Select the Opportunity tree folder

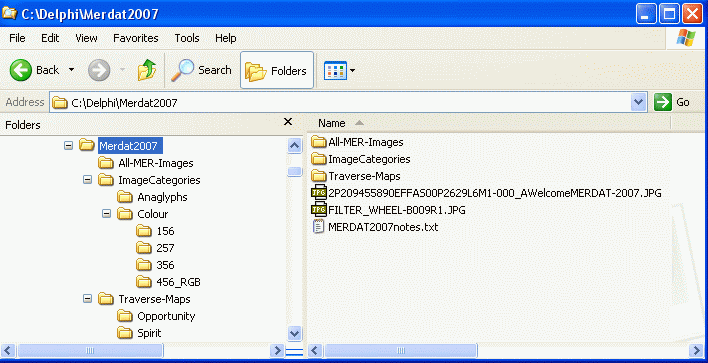pyautogui.click(x=166, y=316)
